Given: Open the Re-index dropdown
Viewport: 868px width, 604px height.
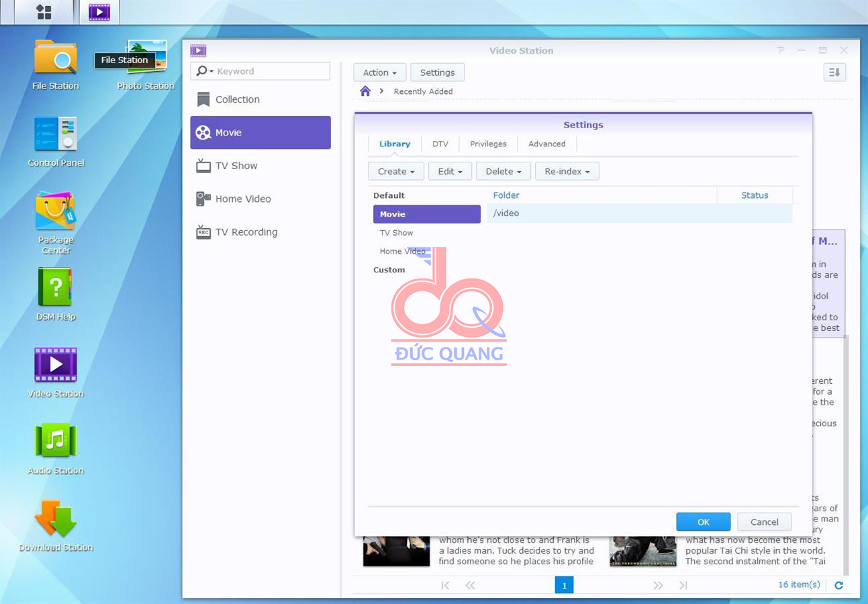Looking at the screenshot, I should pos(567,171).
